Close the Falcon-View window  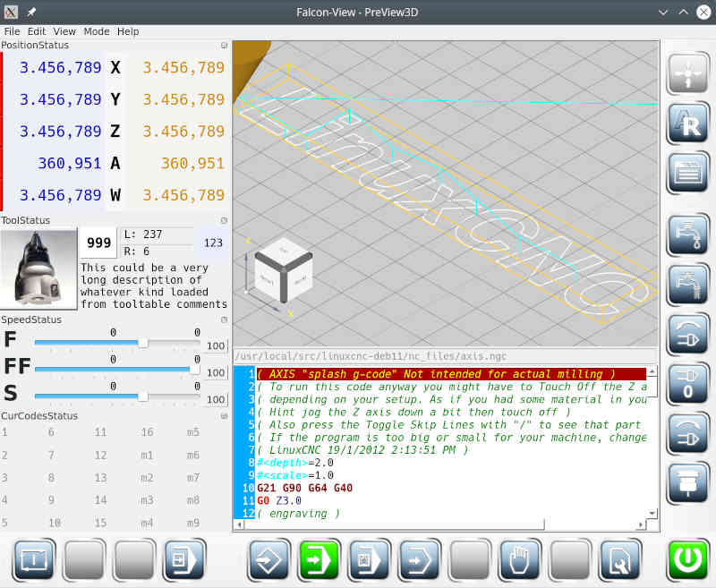coord(703,13)
